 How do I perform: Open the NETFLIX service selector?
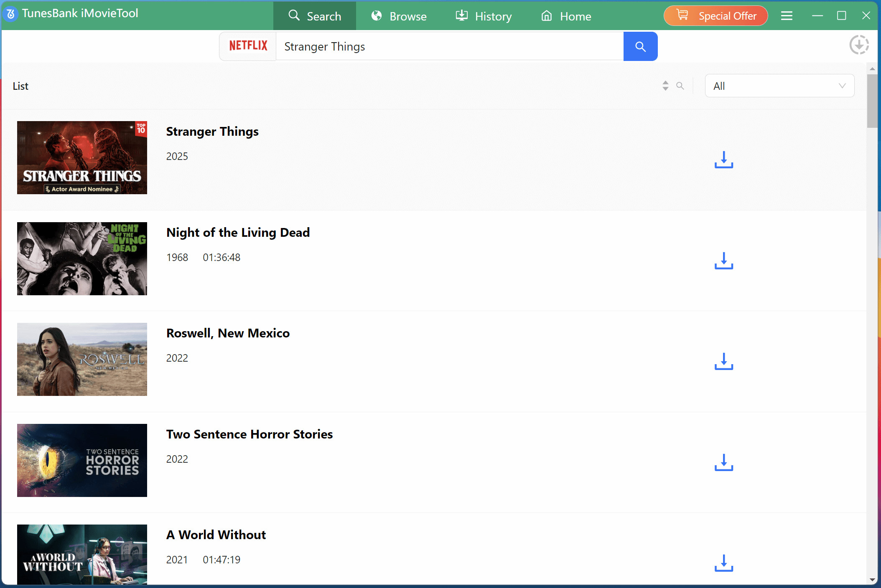(248, 46)
